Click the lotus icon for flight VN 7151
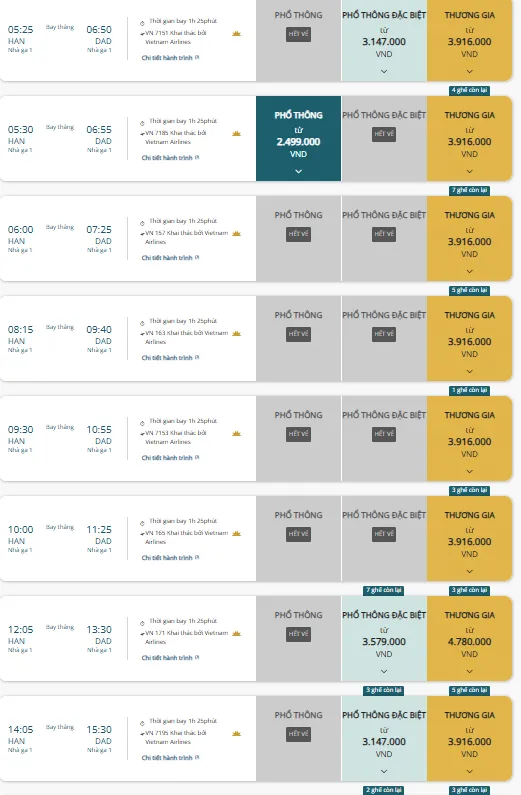Screen dimensions: 521x795 click(x=236, y=33)
